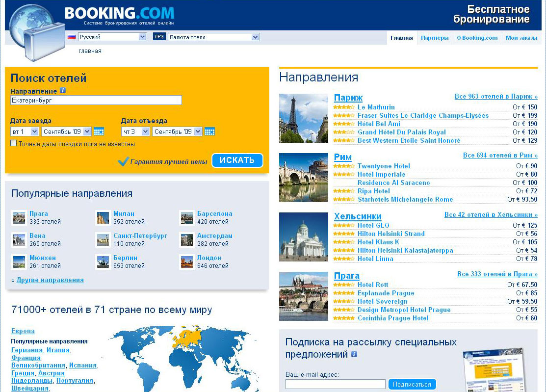Click the Eiffel Tower Paris photo
The image size is (546, 392).
tap(304, 118)
